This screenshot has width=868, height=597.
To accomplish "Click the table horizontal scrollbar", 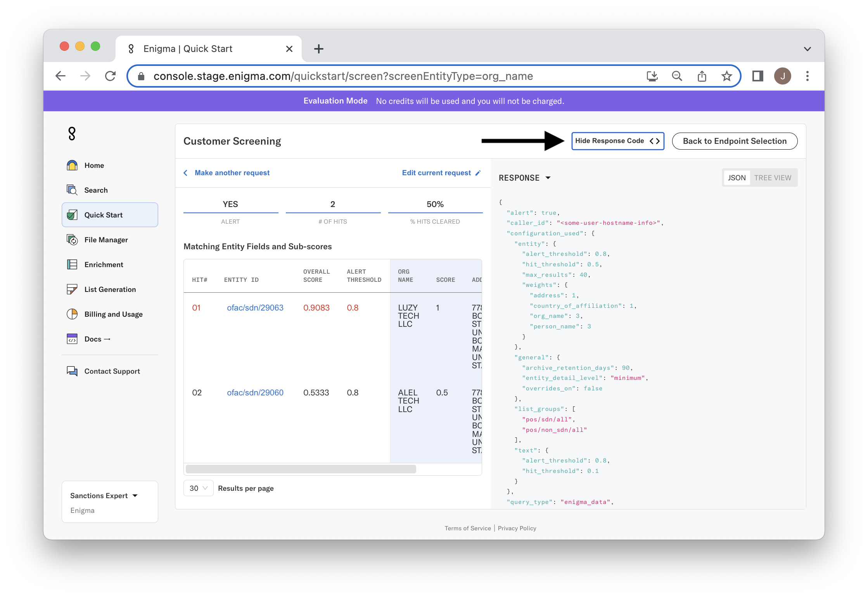I will pyautogui.click(x=301, y=469).
